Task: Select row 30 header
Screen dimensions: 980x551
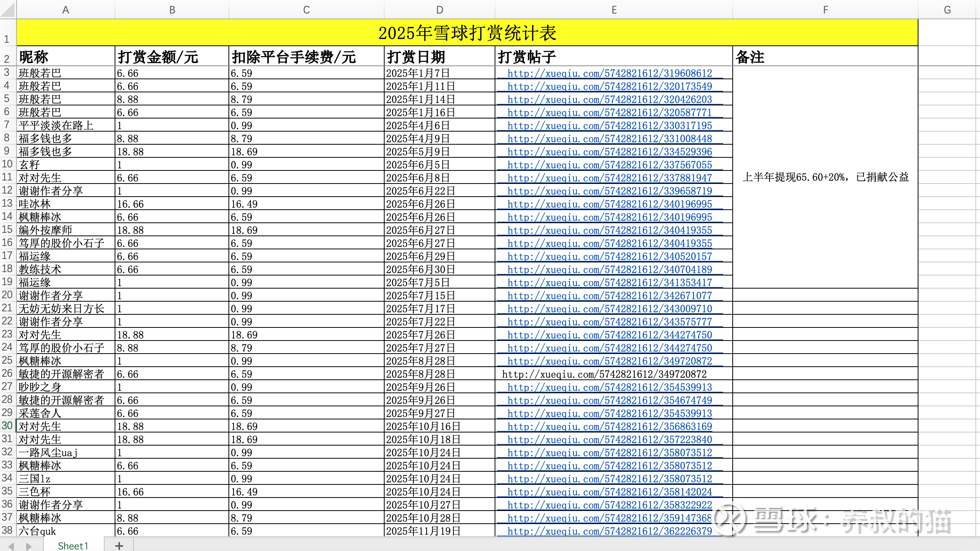Action: click(x=7, y=426)
